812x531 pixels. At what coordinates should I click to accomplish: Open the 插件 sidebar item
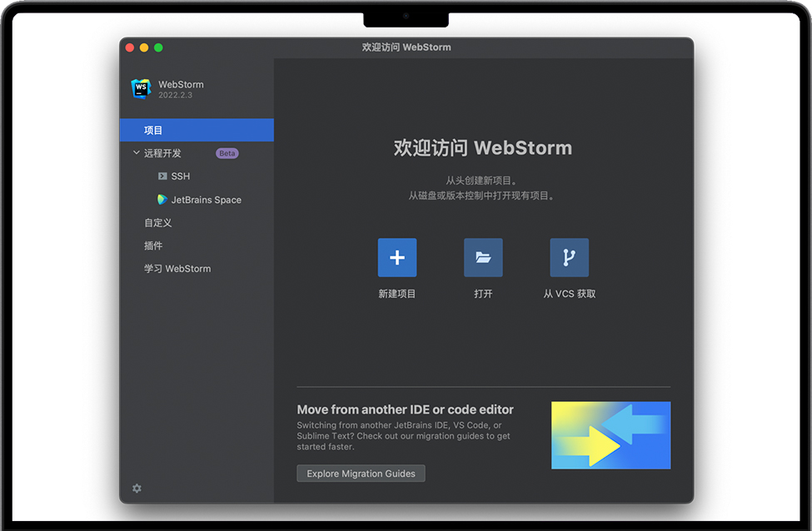(x=153, y=246)
